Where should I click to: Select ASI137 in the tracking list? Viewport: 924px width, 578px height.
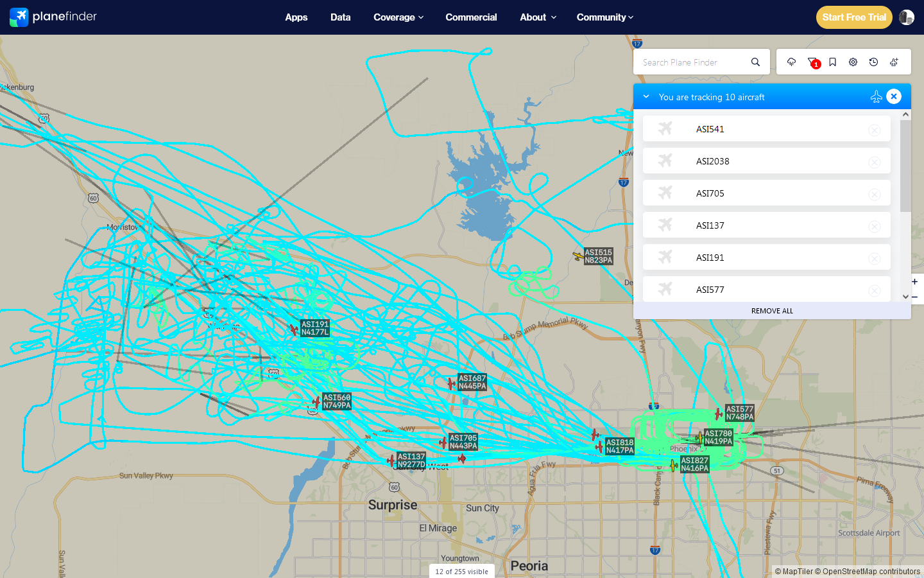pyautogui.click(x=767, y=225)
